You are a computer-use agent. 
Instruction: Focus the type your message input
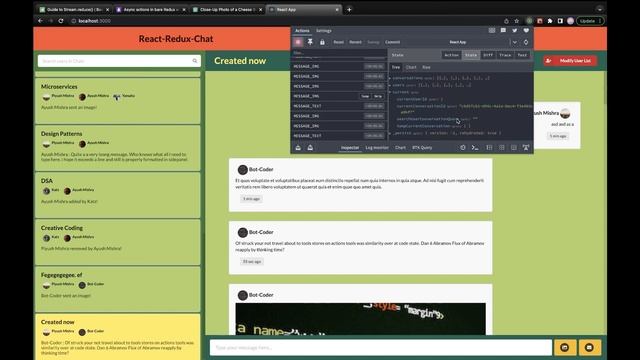(x=381, y=348)
